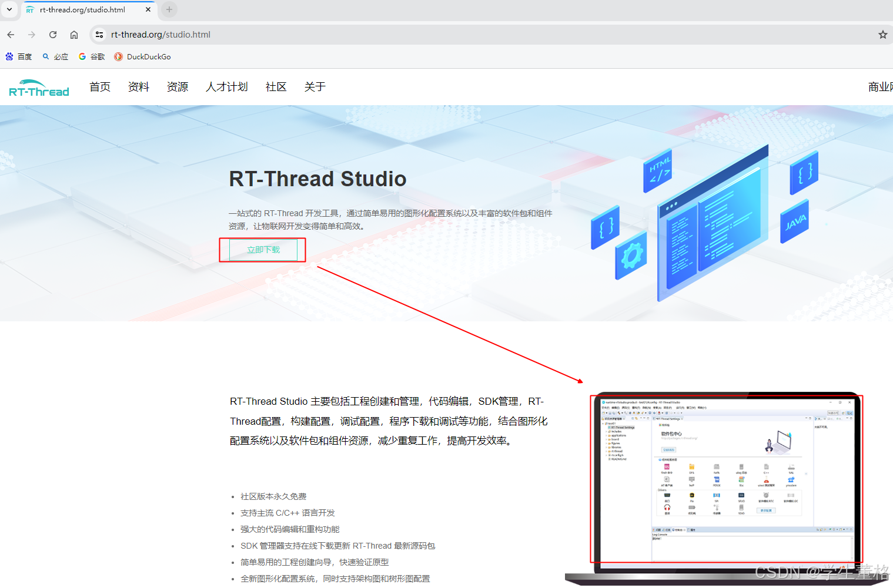This screenshot has height=588, width=893.
Task: Open the 首页 menu item
Action: click(x=100, y=87)
